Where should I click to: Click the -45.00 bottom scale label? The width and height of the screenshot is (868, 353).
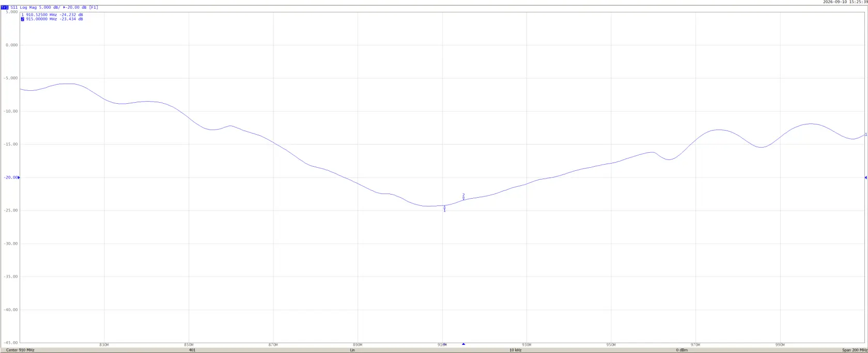(x=11, y=343)
